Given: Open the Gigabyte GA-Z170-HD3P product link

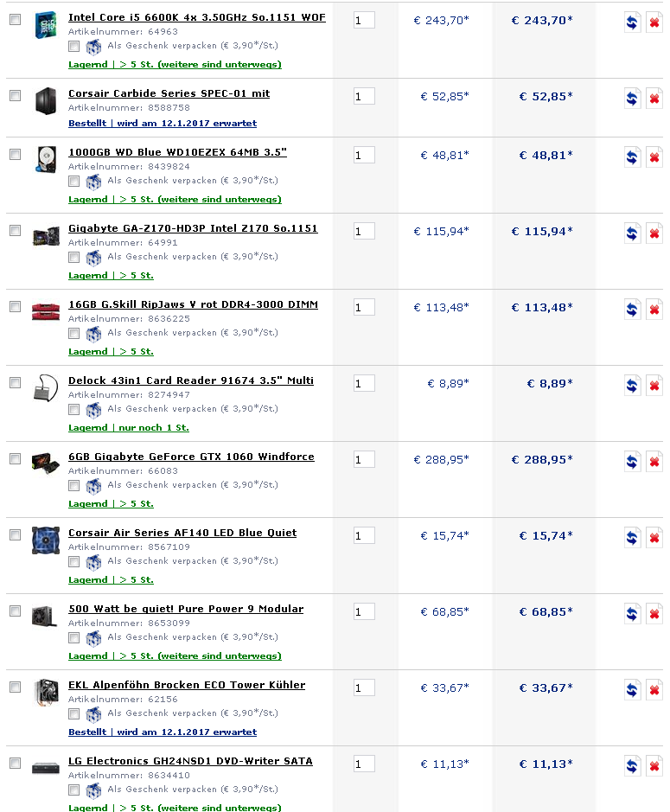Looking at the screenshot, I should click(x=193, y=228).
